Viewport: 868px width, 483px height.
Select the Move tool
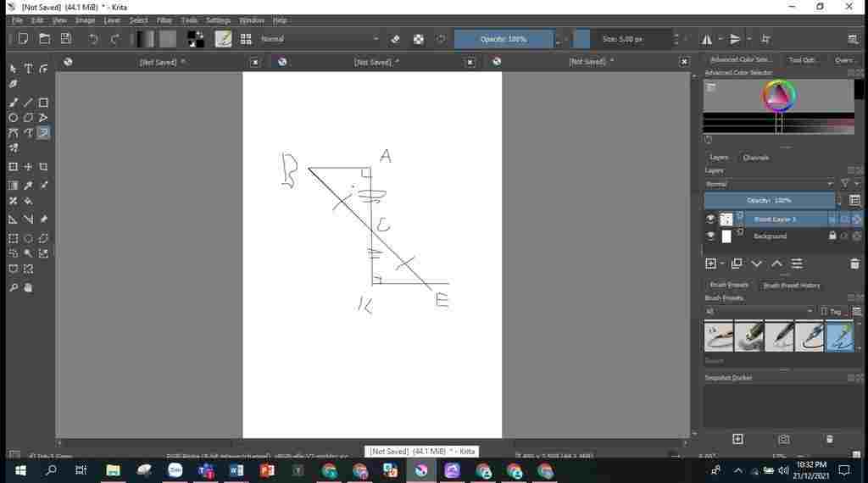[28, 167]
